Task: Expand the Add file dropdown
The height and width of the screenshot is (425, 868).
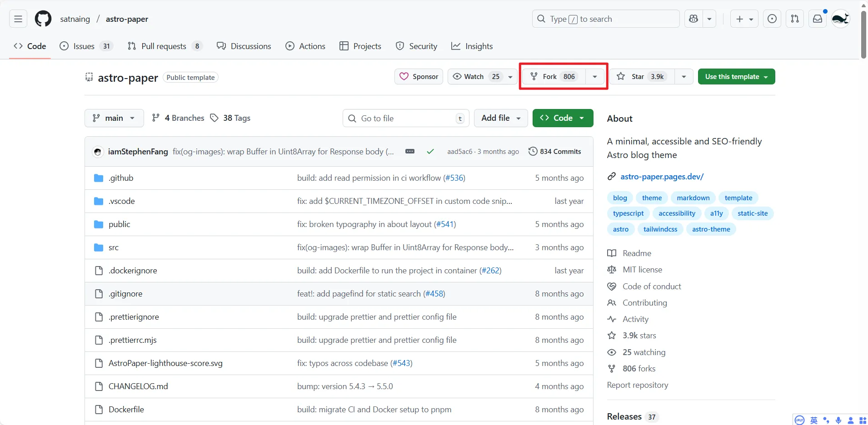Action: [500, 118]
